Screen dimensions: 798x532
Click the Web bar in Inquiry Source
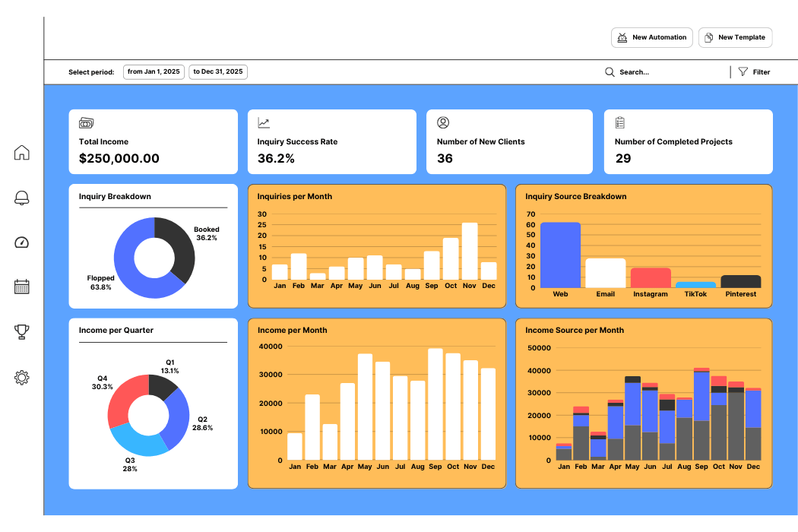pos(560,255)
